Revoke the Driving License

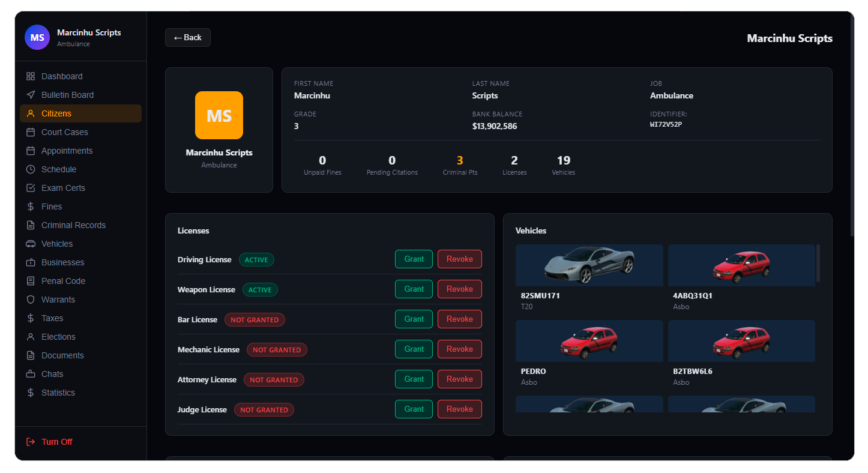coord(460,259)
